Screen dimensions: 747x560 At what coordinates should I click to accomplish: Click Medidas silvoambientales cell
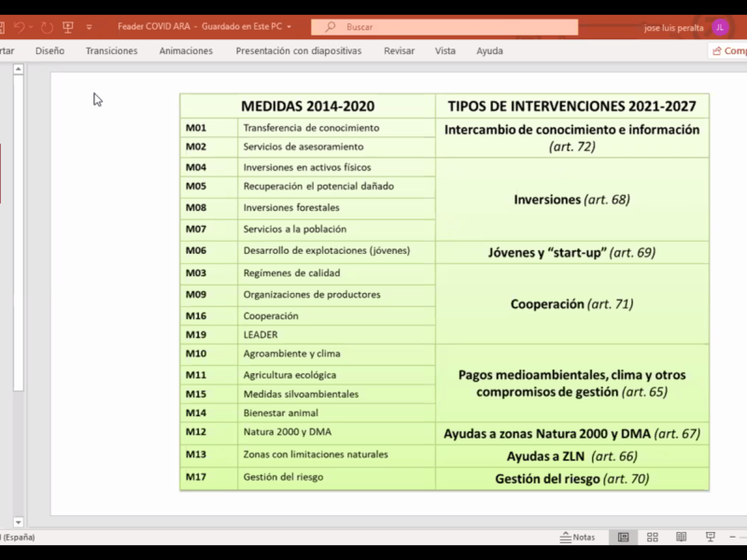[x=336, y=394]
